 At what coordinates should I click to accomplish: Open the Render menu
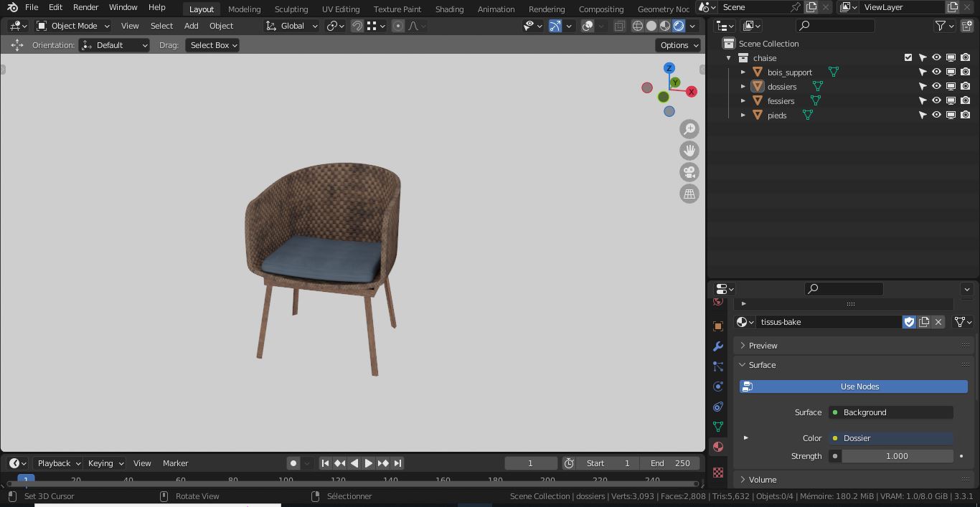[x=85, y=7]
